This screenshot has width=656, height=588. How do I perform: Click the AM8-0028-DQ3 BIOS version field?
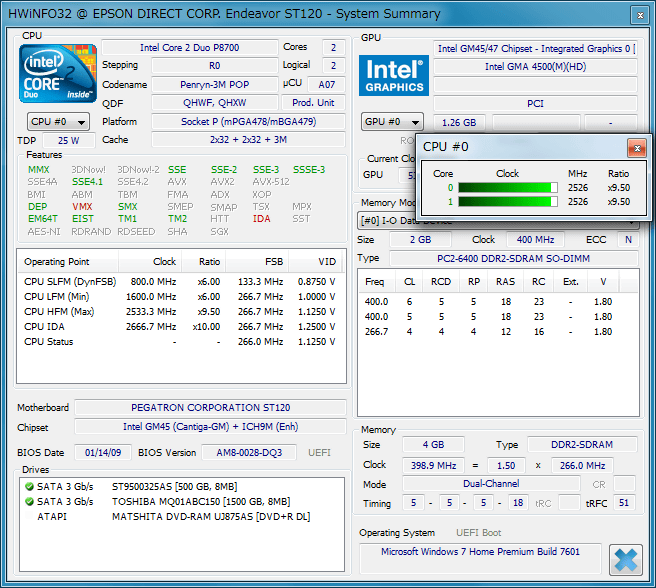[x=249, y=453]
